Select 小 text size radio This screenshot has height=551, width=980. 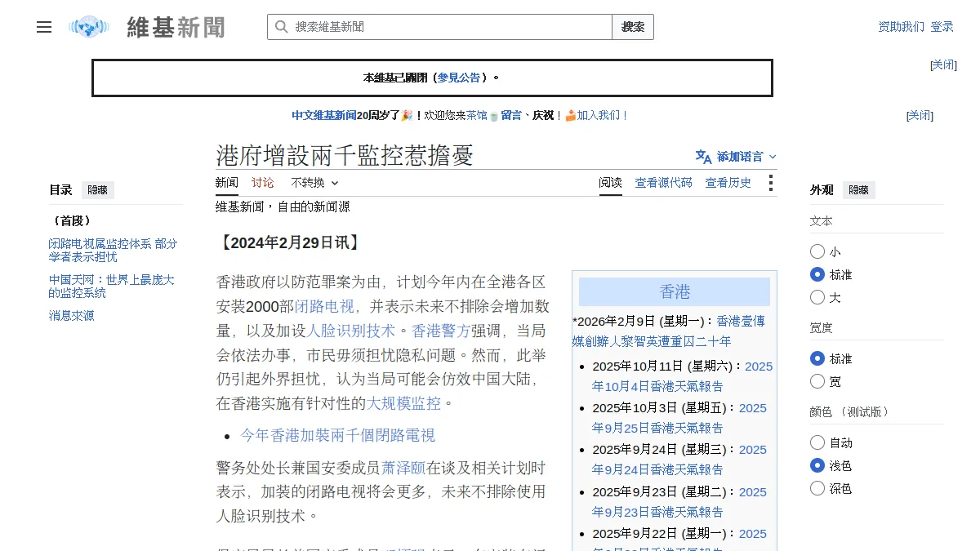pos(817,251)
